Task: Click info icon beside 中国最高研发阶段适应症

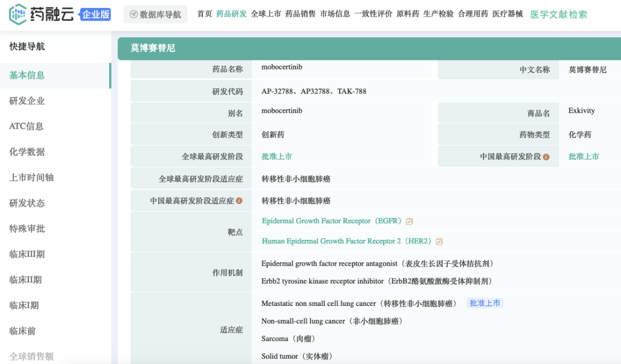Action: [239, 201]
